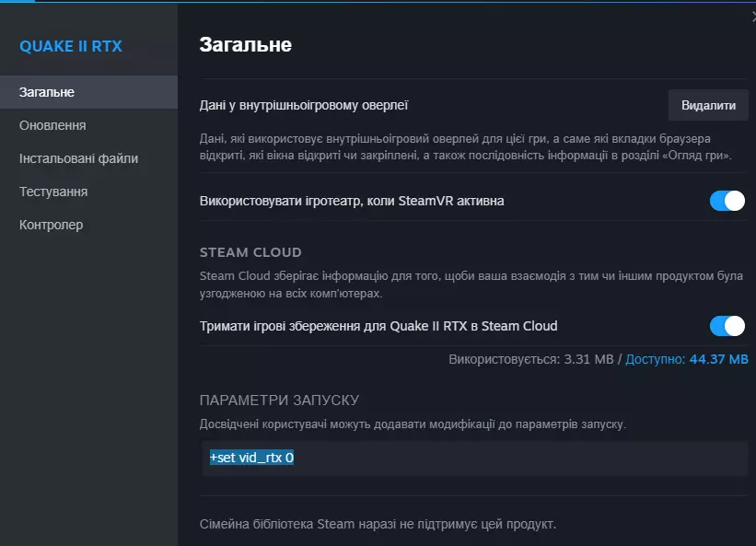Open the Інстальовані файли section
Screen dimensions: 756x546
coord(88,158)
